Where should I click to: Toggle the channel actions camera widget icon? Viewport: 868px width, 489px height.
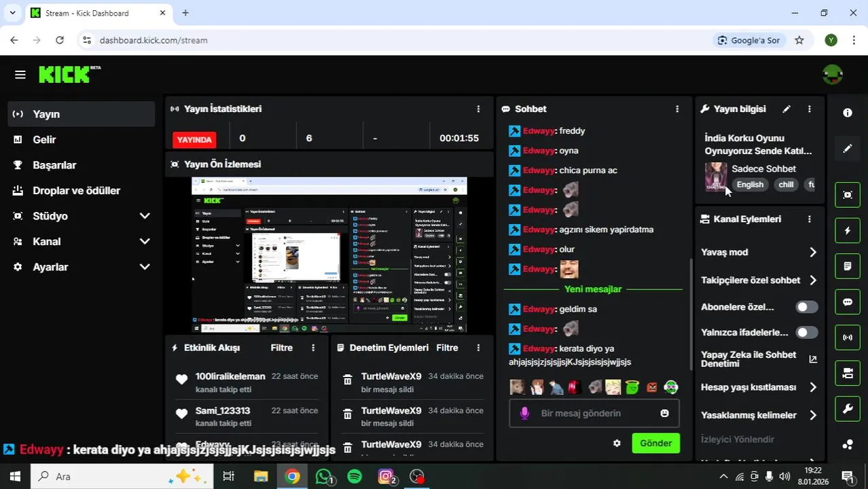click(848, 373)
